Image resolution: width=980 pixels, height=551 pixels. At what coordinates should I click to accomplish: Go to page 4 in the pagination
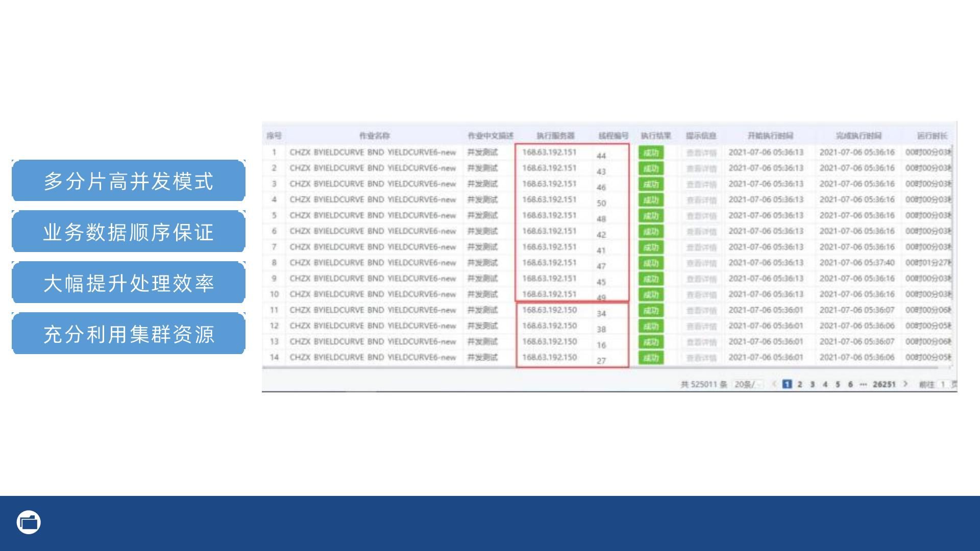click(825, 384)
